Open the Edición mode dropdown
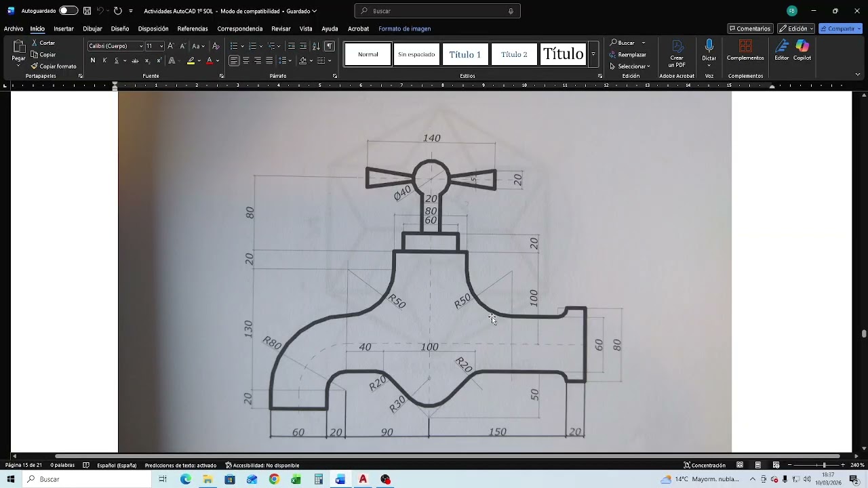Screen dimensions: 868x488 (796, 28)
